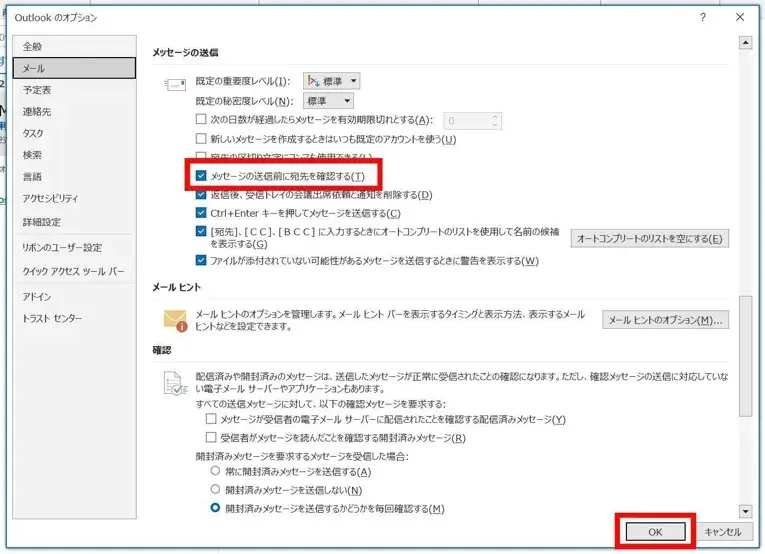Screen dimensions: 765x554
Task: Select 開封済みメッセージを送信しない radio
Action: [x=215, y=489]
